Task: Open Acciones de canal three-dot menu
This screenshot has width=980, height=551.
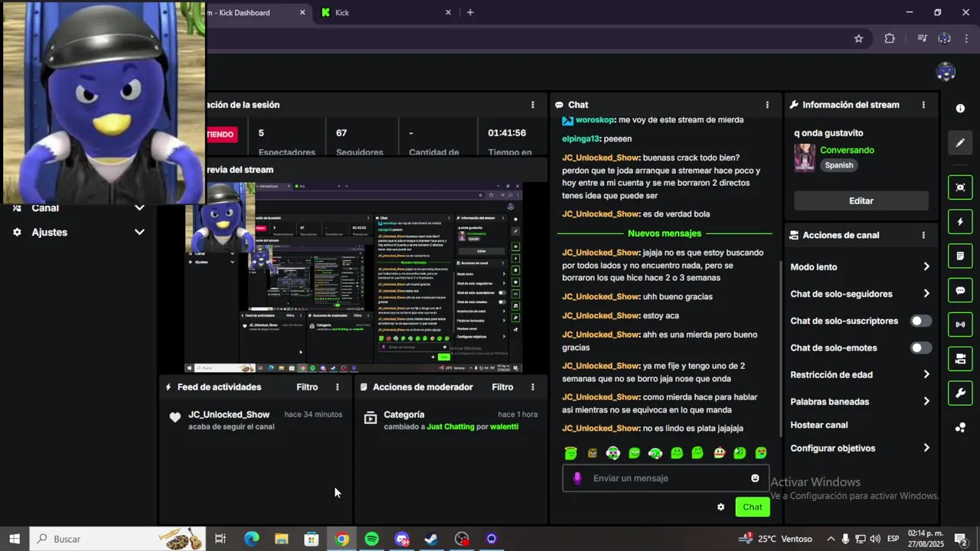Action: click(923, 235)
